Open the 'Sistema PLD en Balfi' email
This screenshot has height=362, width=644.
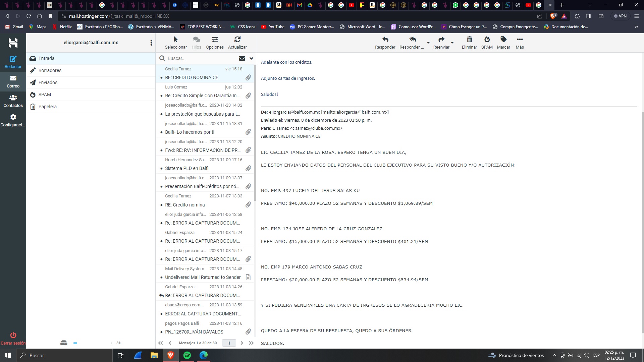(x=187, y=168)
